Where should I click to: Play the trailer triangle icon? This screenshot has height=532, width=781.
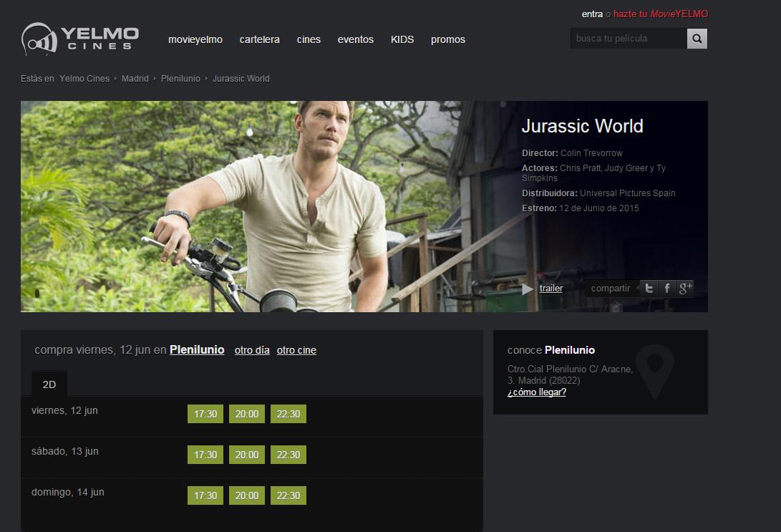point(528,289)
